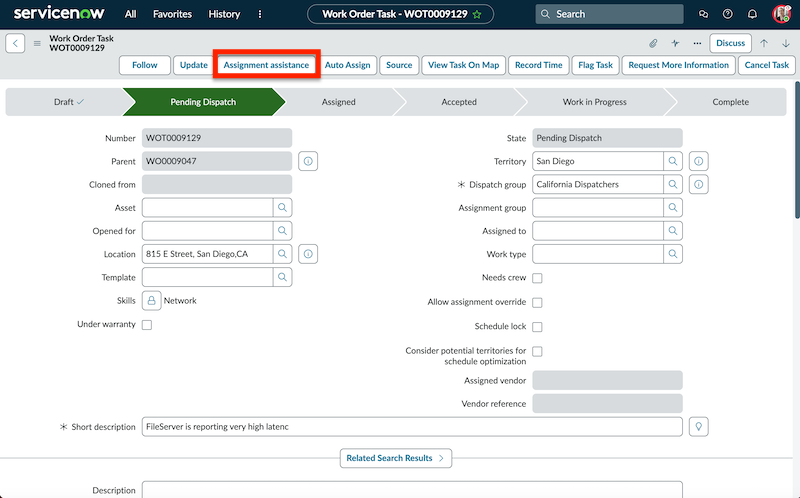The width and height of the screenshot is (800, 498).
Task: Click the Discuss button
Action: point(731,43)
